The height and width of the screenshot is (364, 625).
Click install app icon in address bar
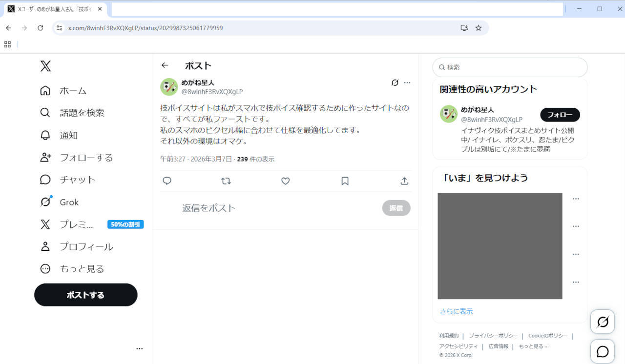point(464,28)
